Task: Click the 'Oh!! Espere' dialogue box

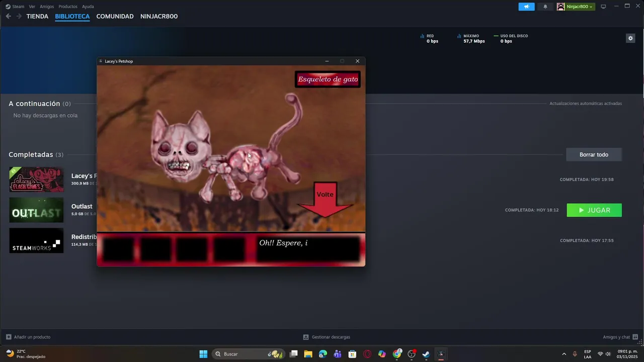Action: 308,249
